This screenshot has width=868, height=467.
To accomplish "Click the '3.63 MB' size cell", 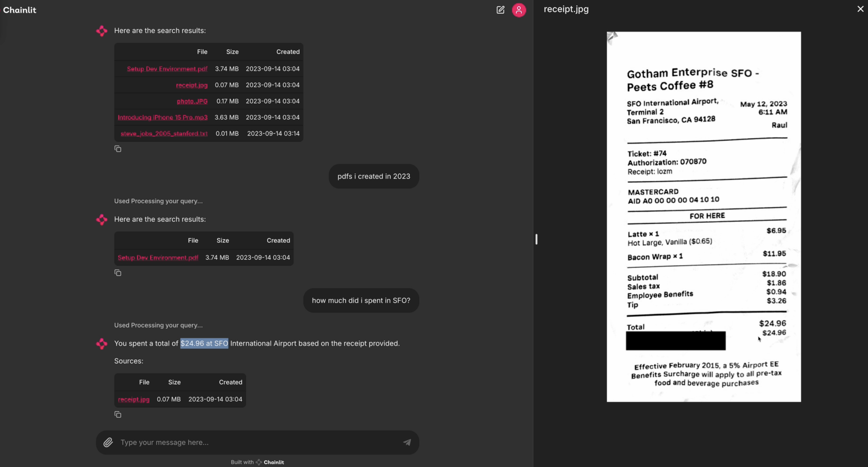I will (x=227, y=117).
